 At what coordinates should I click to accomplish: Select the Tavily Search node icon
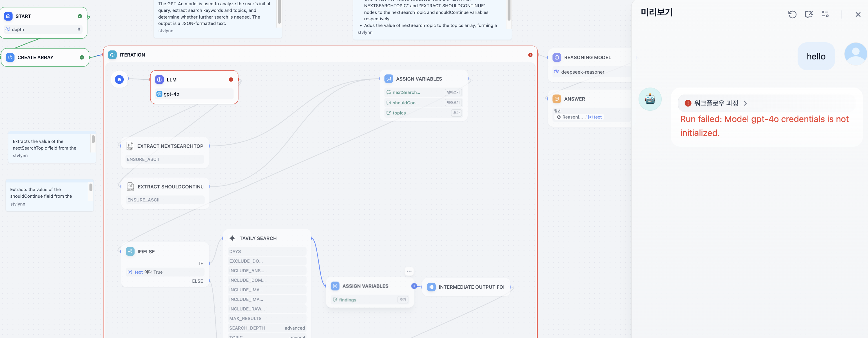point(232,238)
